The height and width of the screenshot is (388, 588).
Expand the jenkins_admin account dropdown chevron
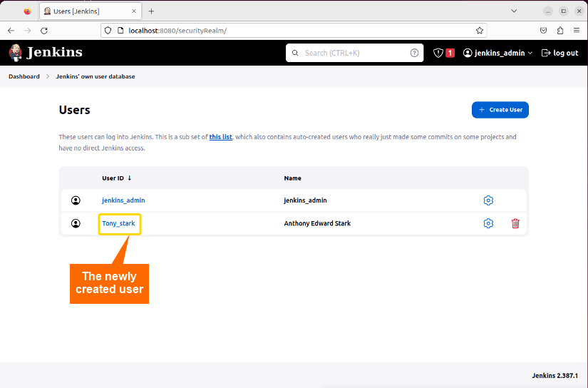tap(530, 53)
